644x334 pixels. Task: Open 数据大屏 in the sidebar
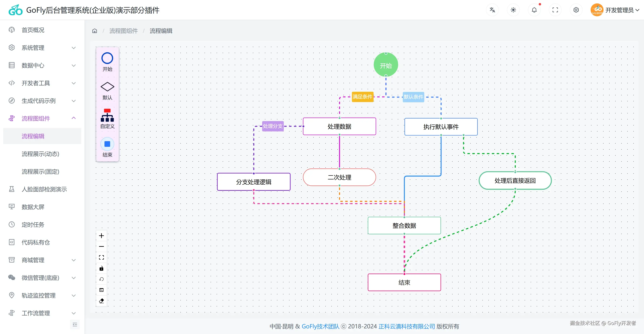33,207
